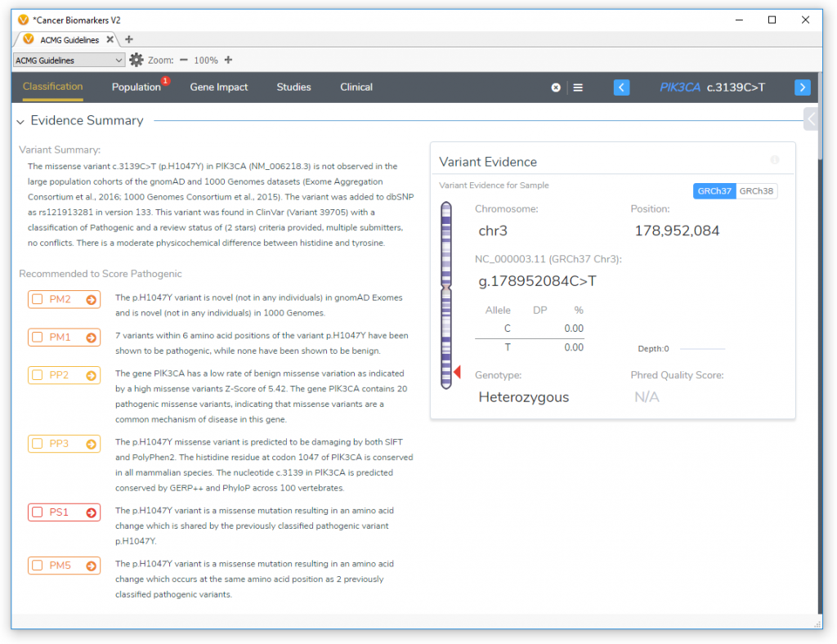Image resolution: width=837 pixels, height=644 pixels.
Task: Switch to the Population tab
Action: (x=137, y=87)
